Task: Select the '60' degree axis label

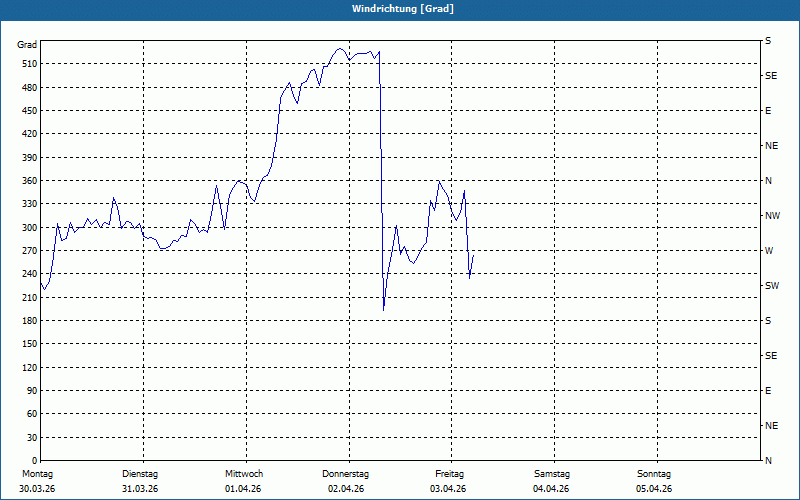Action: click(x=32, y=414)
